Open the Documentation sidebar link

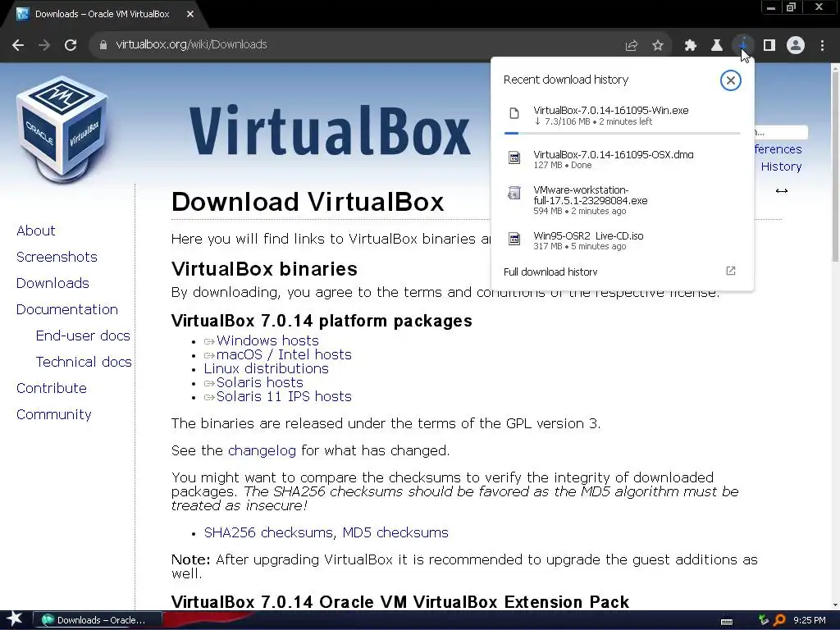67,309
